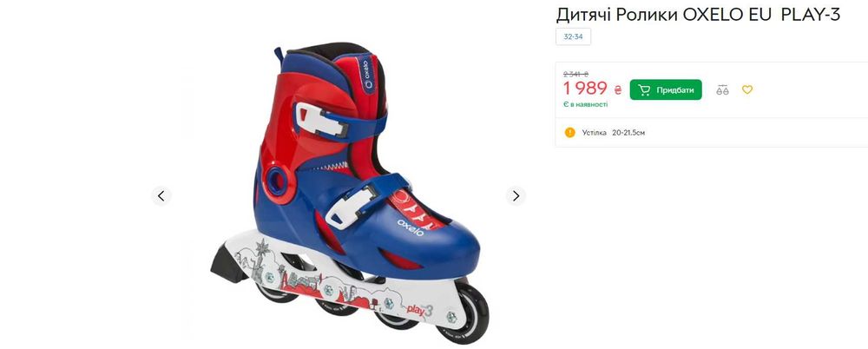Click the Устілка 20-21.5см insole note
The height and width of the screenshot is (349, 868).
(614, 133)
